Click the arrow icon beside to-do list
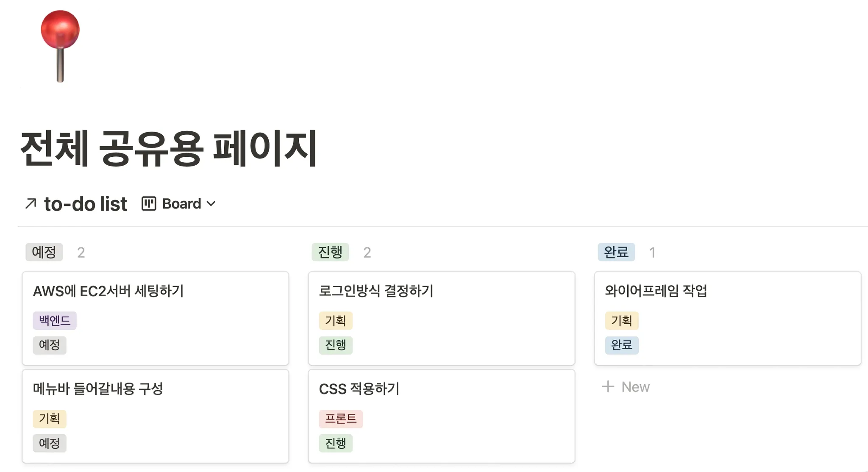 (x=31, y=204)
